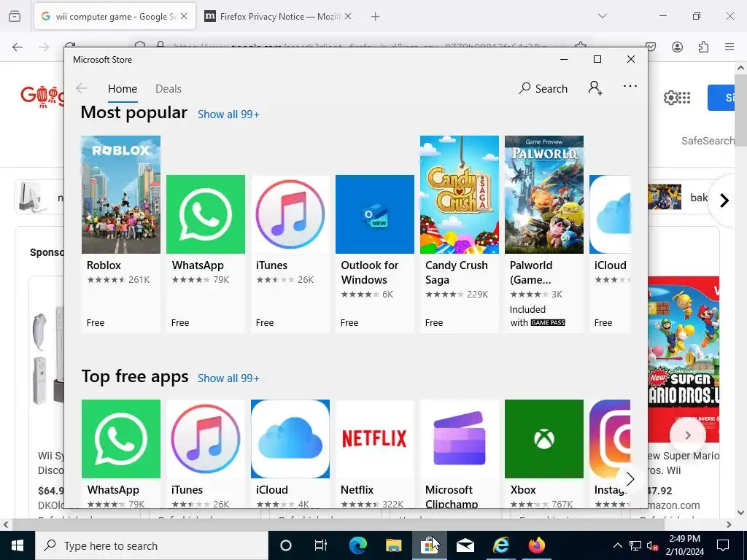This screenshot has height=560, width=747.
Task: Show all Top free apps
Action: click(228, 378)
